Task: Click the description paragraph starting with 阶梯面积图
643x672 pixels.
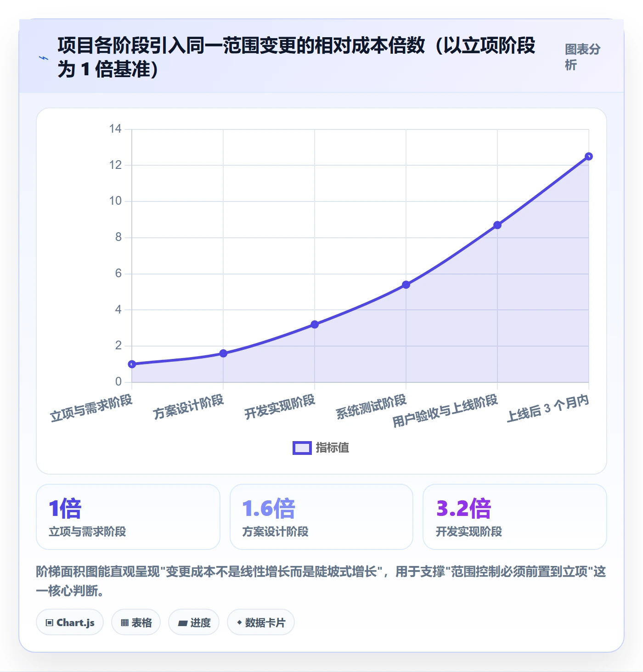Action: pos(321,581)
